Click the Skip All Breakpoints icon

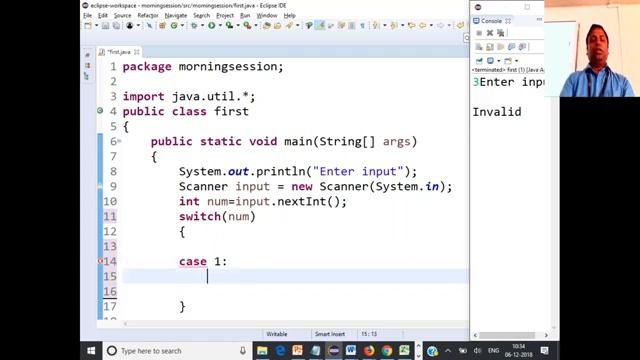click(149, 26)
